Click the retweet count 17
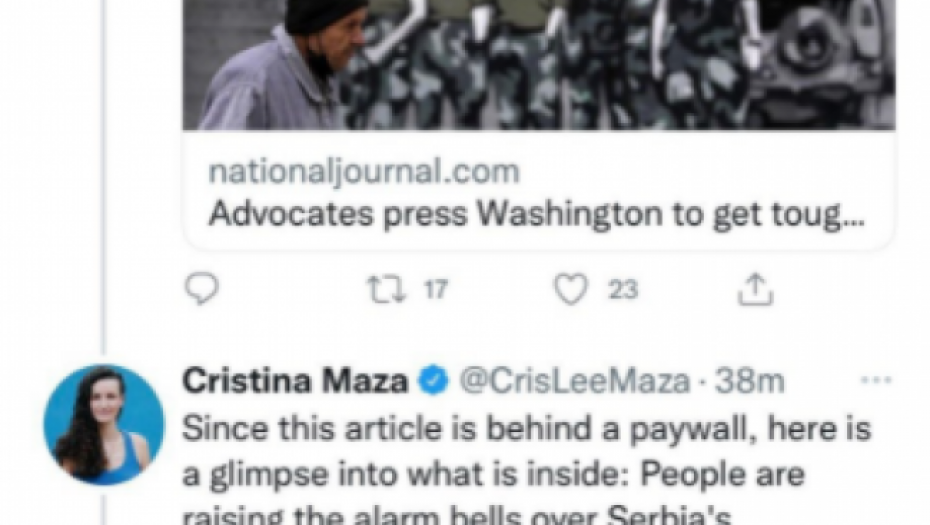Screen dimensions: 930x525 tap(435, 289)
